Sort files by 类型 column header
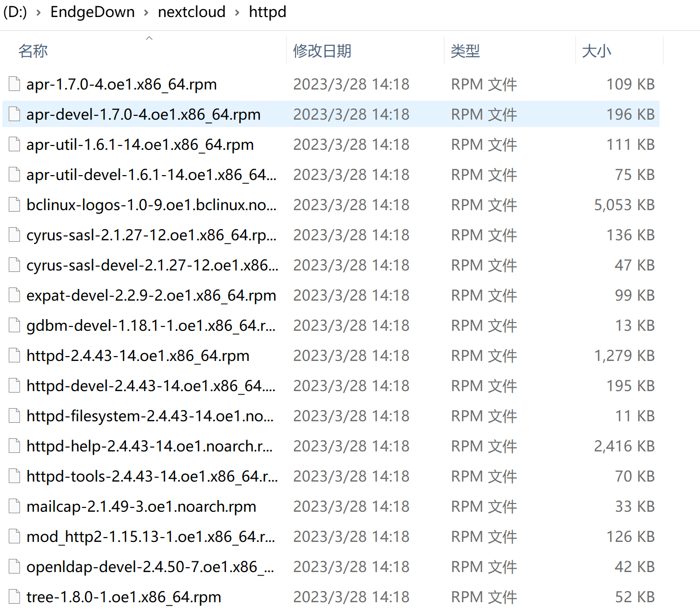Screen dimensions: 700x610 pos(465,51)
